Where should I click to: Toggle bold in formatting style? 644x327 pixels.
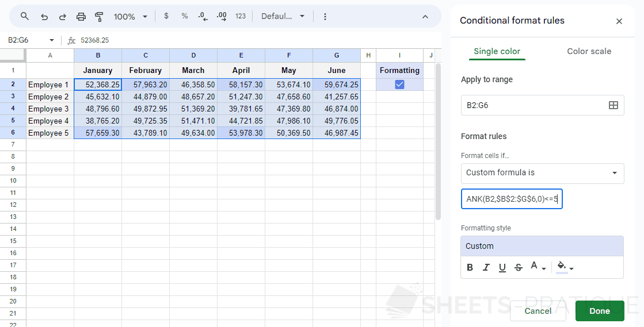click(x=470, y=267)
